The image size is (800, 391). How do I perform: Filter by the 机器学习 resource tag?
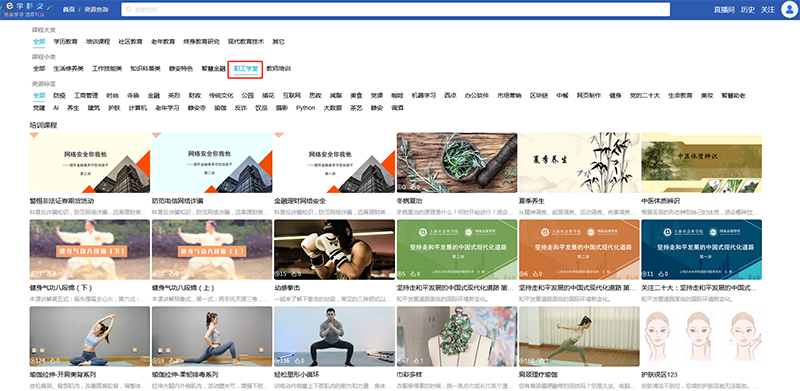[423, 95]
